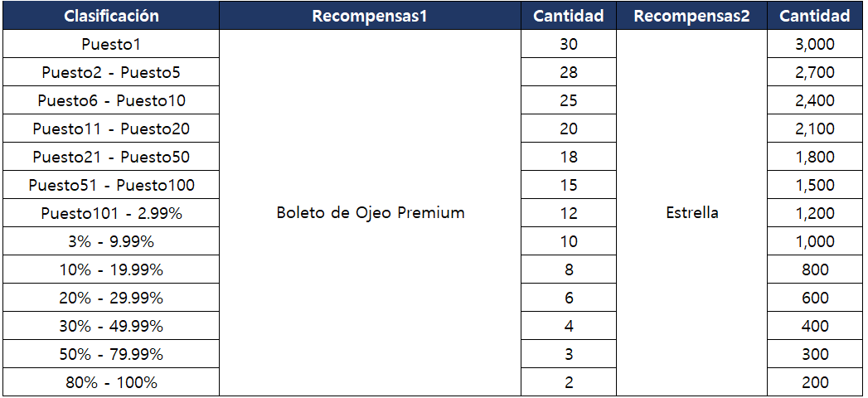The image size is (868, 398).
Task: Select the Puesto1 row label
Action: (x=111, y=44)
